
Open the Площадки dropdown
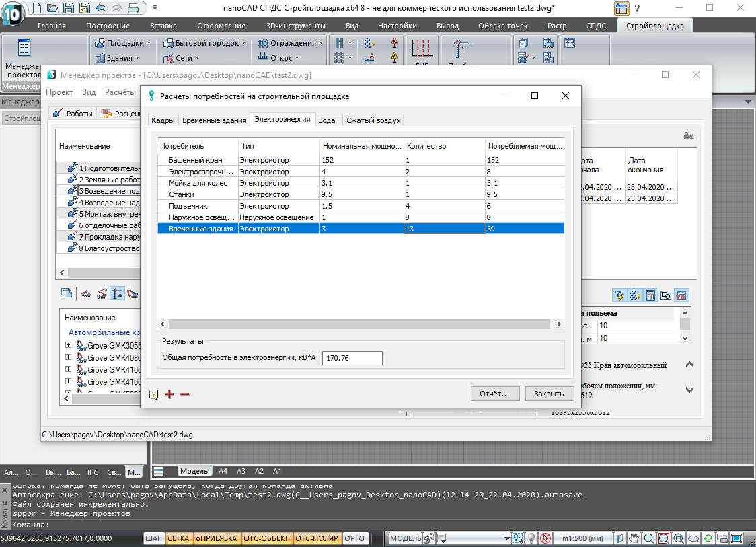click(123, 43)
